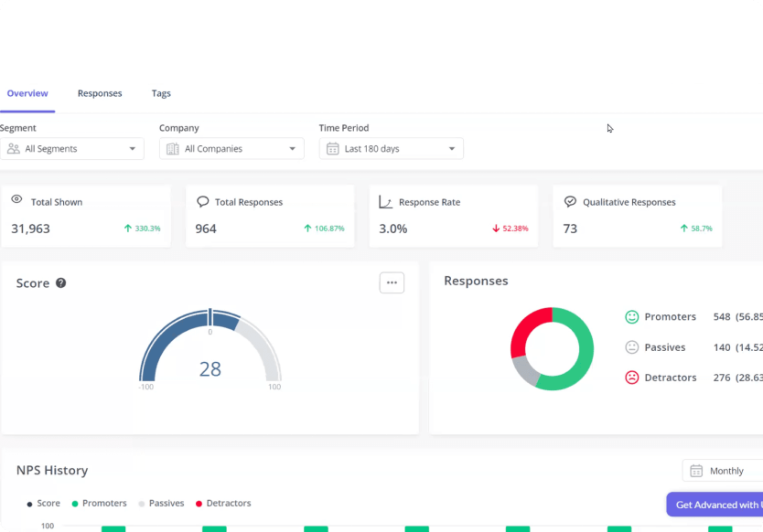The image size is (763, 532).
Task: Select the Monthly interval selector in NPS History
Action: [x=723, y=471]
